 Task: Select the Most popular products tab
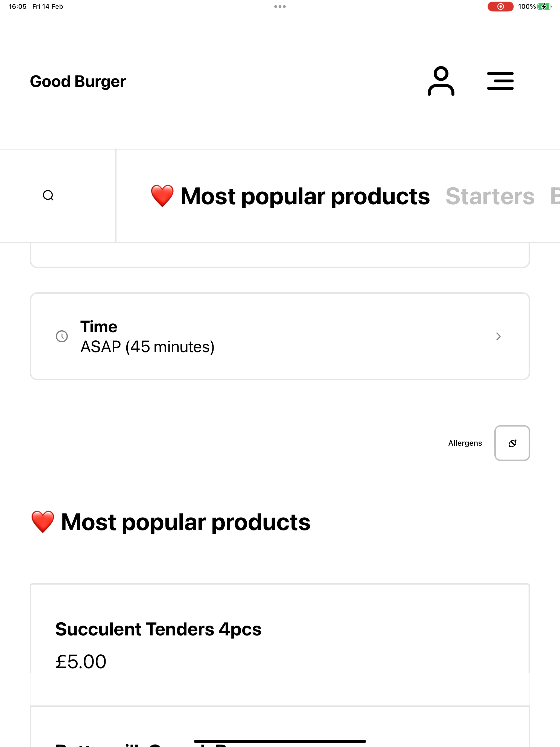[305, 196]
